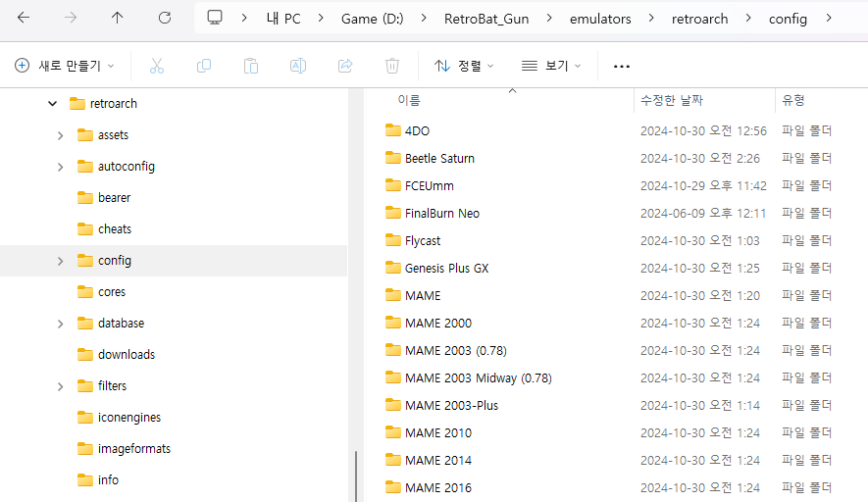Refresh the current folder view
Viewport: 868px width, 502px height.
(165, 18)
